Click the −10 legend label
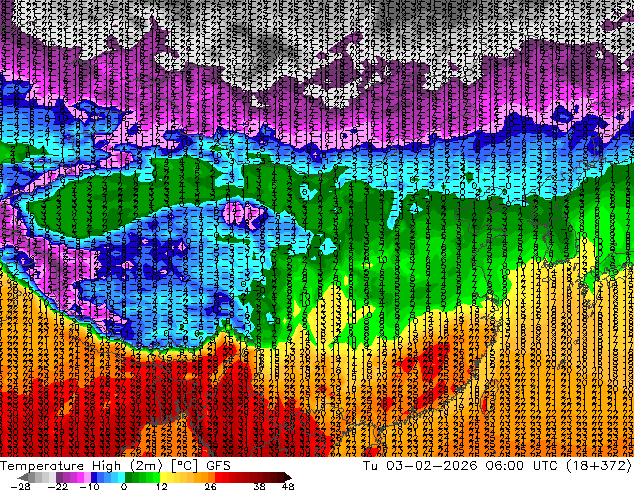Viewport: 634px width, 490px height. point(89,486)
